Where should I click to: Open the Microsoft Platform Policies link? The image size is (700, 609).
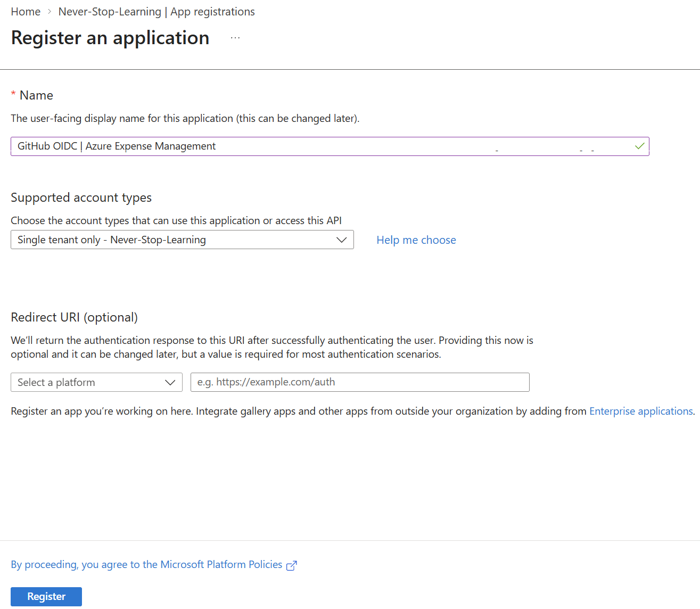146,564
